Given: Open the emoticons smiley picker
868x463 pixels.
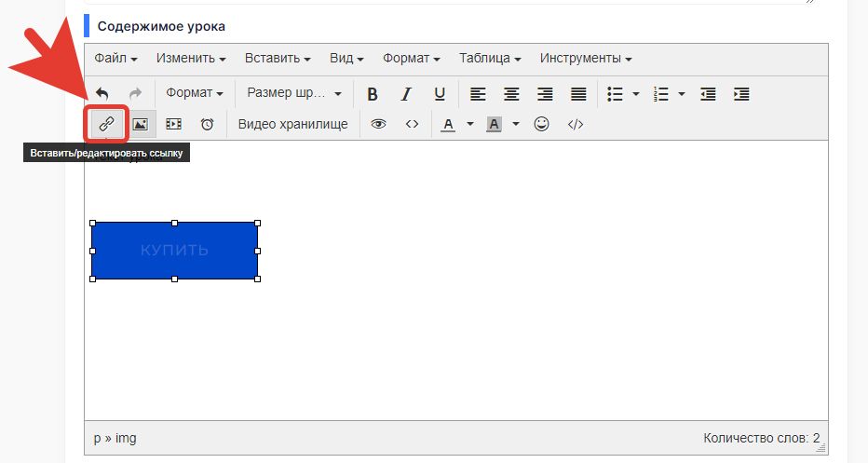Looking at the screenshot, I should pos(541,124).
